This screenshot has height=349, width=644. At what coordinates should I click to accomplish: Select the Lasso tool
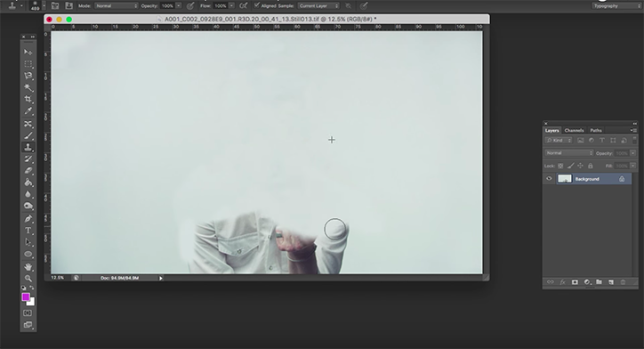click(28, 76)
